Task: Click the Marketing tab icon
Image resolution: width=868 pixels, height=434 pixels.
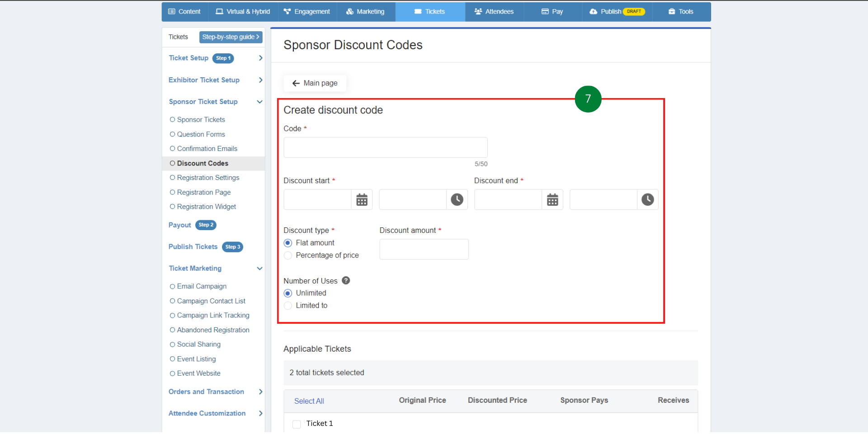Action: [x=350, y=12]
